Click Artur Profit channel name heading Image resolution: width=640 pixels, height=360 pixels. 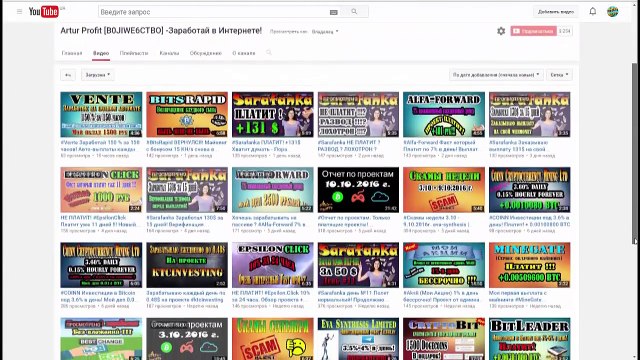tap(161, 31)
